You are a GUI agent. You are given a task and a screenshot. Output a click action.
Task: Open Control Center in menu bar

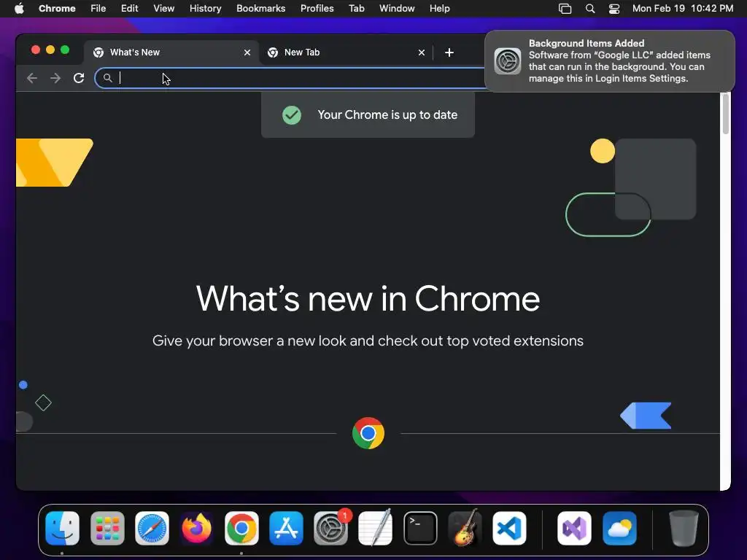tap(614, 9)
